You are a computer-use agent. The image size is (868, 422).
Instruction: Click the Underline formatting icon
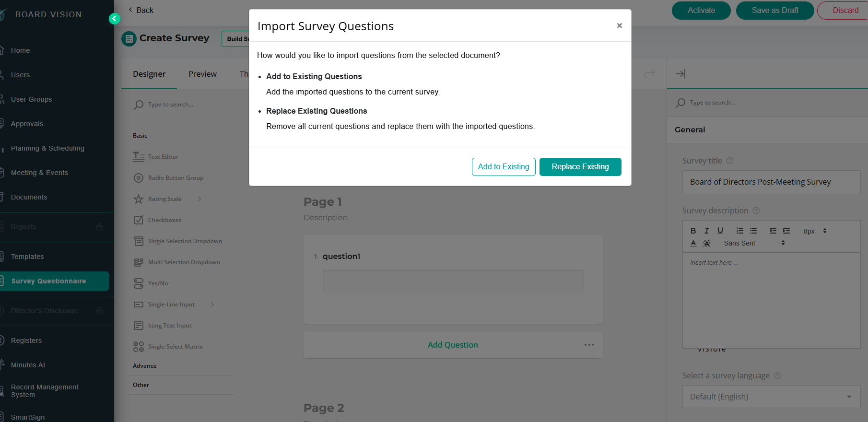pyautogui.click(x=720, y=231)
